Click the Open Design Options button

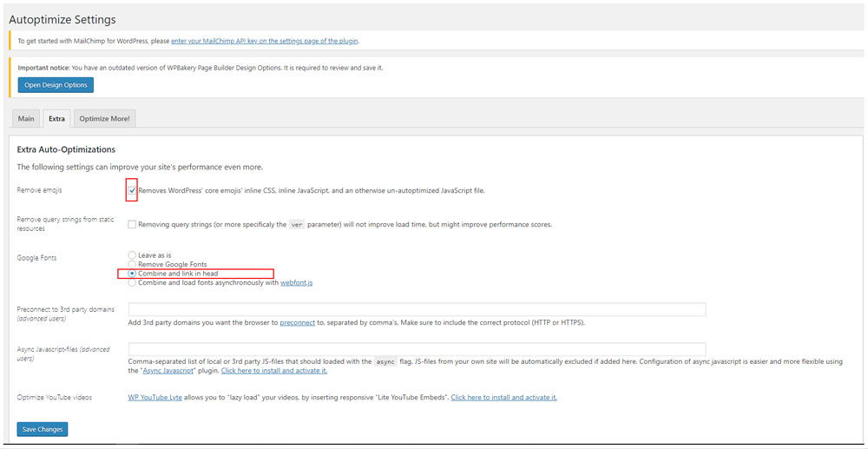click(x=56, y=85)
